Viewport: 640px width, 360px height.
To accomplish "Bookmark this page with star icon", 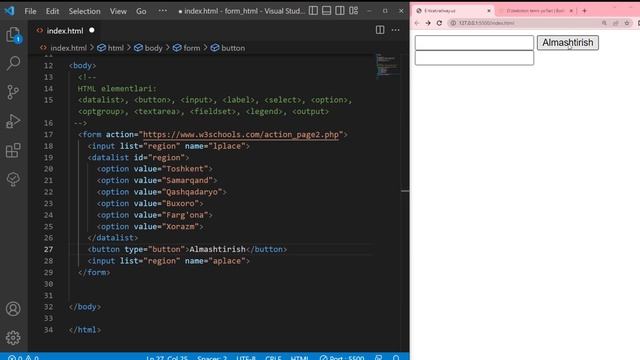I will [x=627, y=23].
